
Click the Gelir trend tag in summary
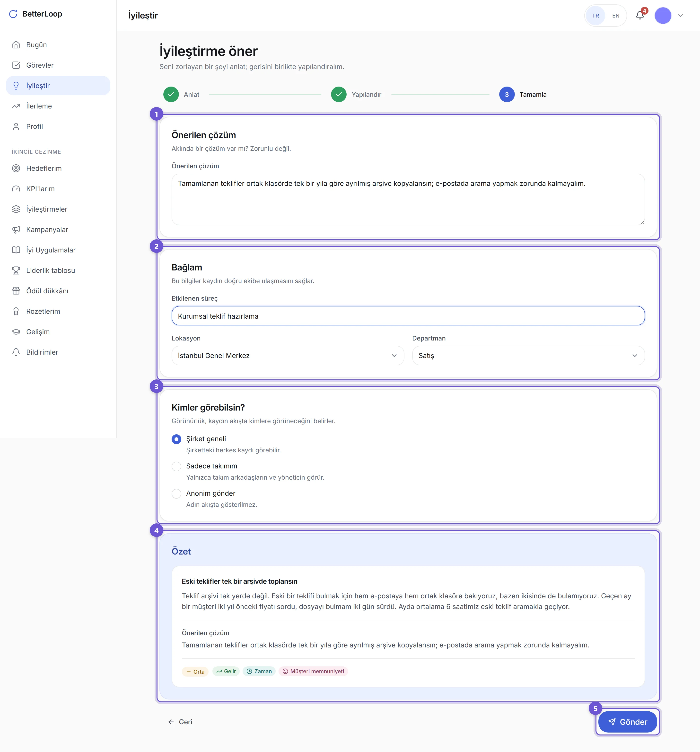[226, 671]
